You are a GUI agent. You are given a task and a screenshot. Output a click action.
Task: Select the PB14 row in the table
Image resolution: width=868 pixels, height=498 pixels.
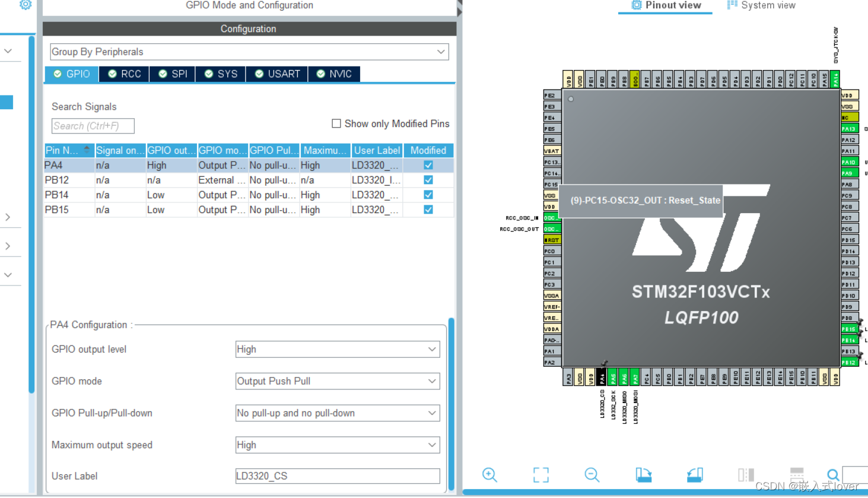click(249, 195)
